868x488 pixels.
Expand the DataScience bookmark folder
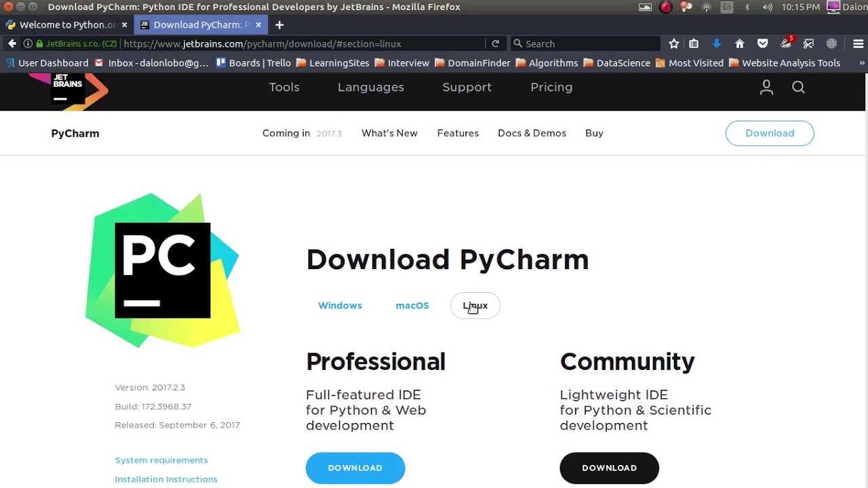click(x=616, y=63)
